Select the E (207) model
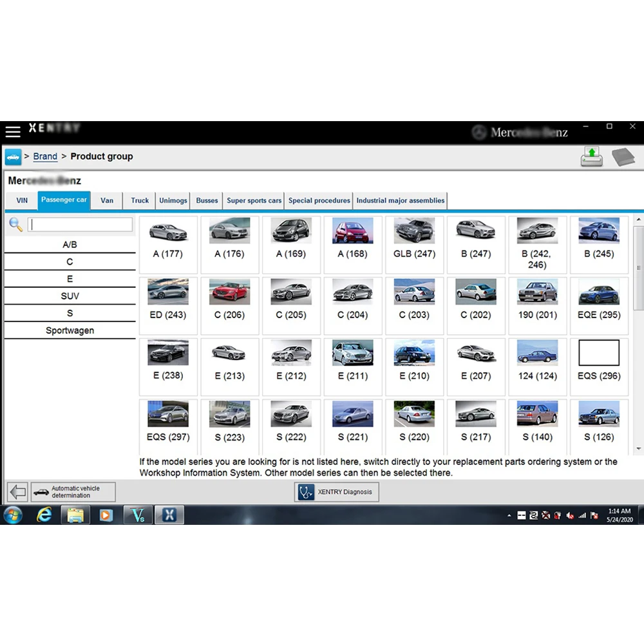The width and height of the screenshot is (644, 644). click(x=476, y=367)
